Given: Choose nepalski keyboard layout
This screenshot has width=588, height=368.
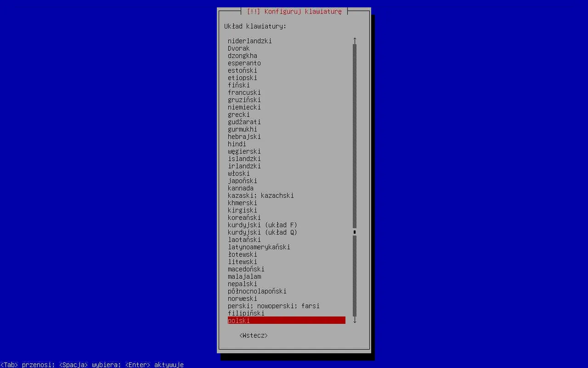Looking at the screenshot, I should (x=287, y=284).
